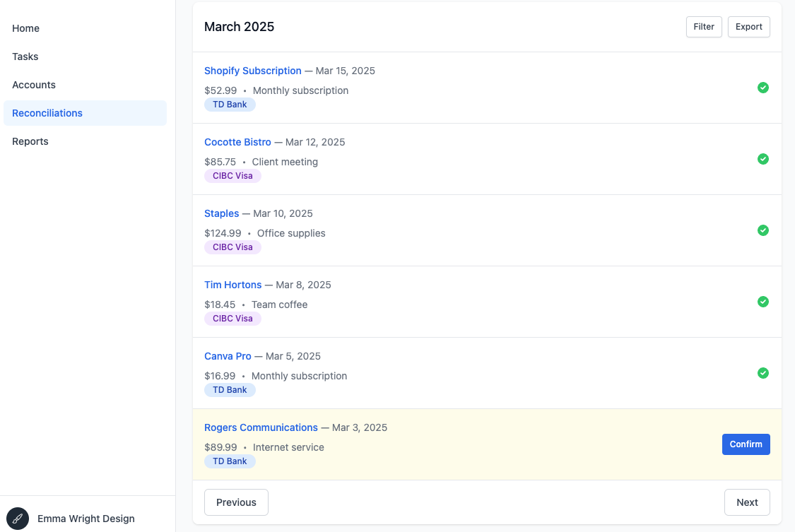Click the Office supplies description
The image size is (795, 532).
[x=291, y=234]
